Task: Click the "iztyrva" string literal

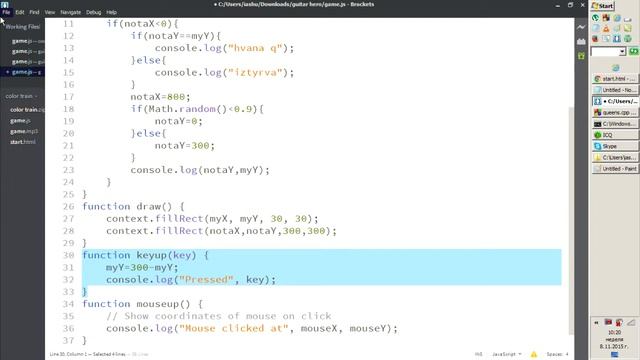Action: coord(255,73)
